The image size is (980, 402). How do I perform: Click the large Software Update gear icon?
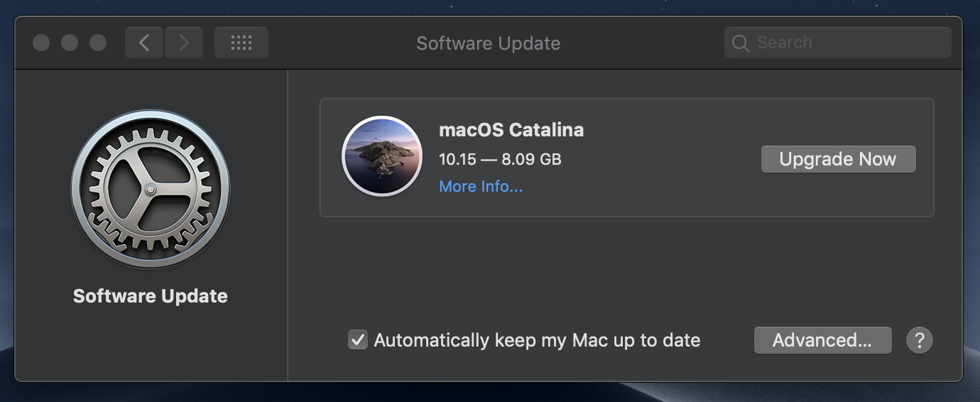click(x=151, y=190)
